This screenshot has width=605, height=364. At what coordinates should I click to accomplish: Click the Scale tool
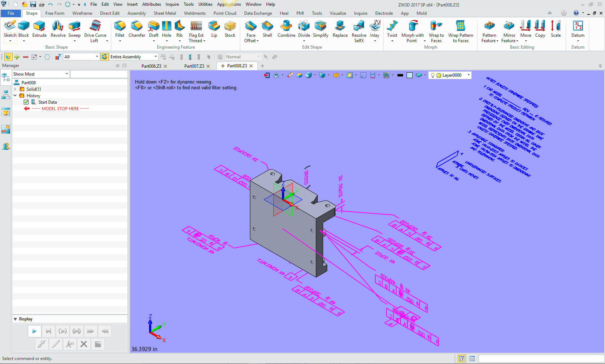pyautogui.click(x=556, y=29)
